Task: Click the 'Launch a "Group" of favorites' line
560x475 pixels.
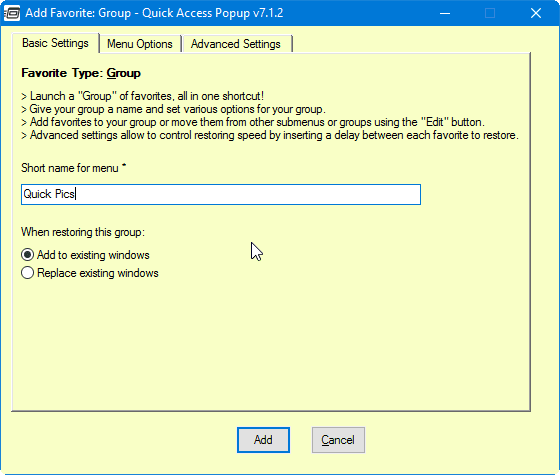Action: tap(142, 96)
